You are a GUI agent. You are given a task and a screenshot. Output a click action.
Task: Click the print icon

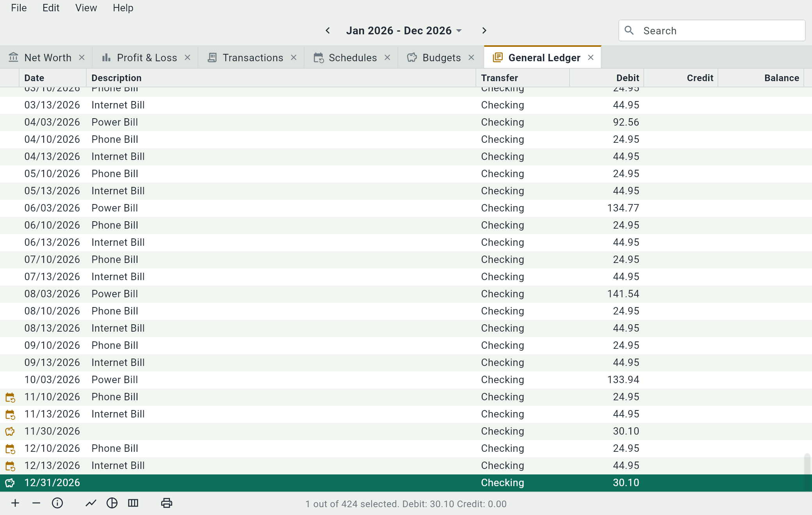pos(167,503)
